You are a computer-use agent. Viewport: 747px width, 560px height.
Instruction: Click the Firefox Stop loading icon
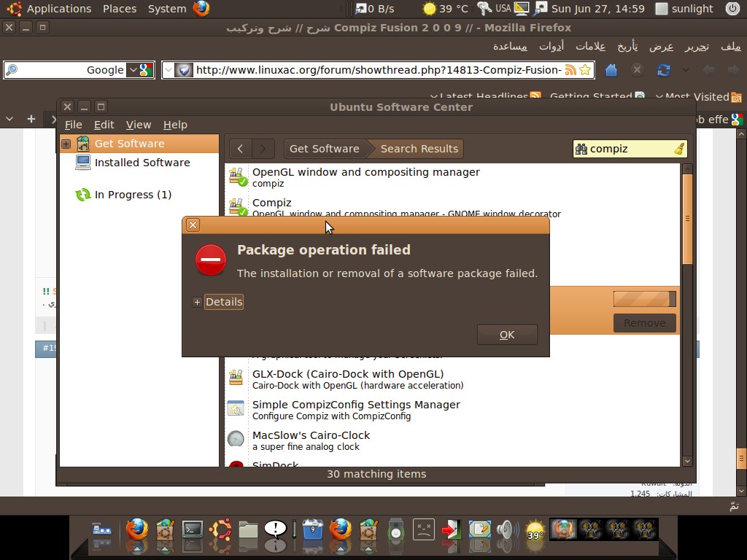(x=637, y=70)
